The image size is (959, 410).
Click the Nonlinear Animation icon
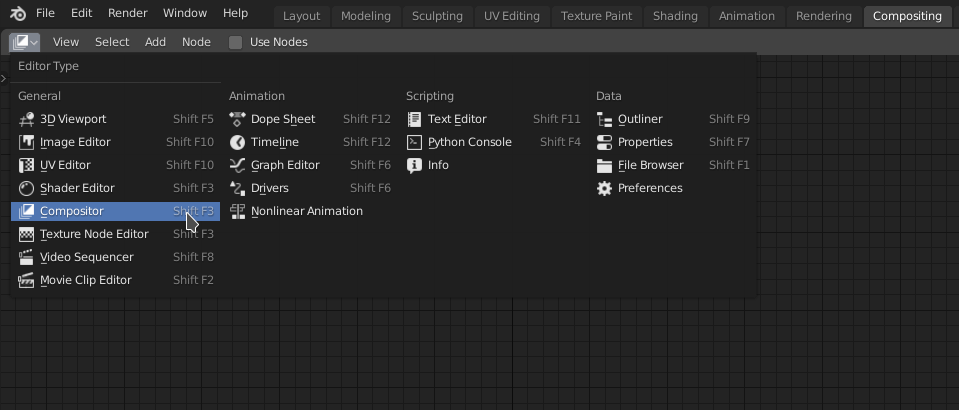coord(237,211)
